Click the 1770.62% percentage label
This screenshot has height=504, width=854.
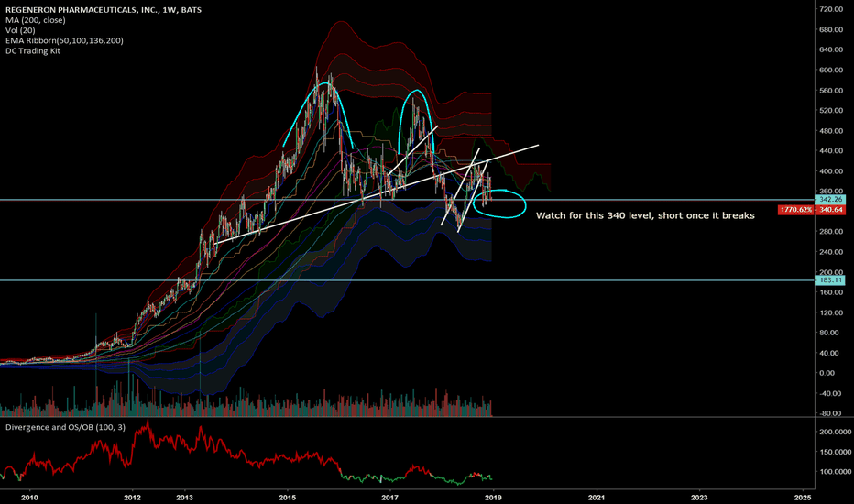pyautogui.click(x=795, y=210)
